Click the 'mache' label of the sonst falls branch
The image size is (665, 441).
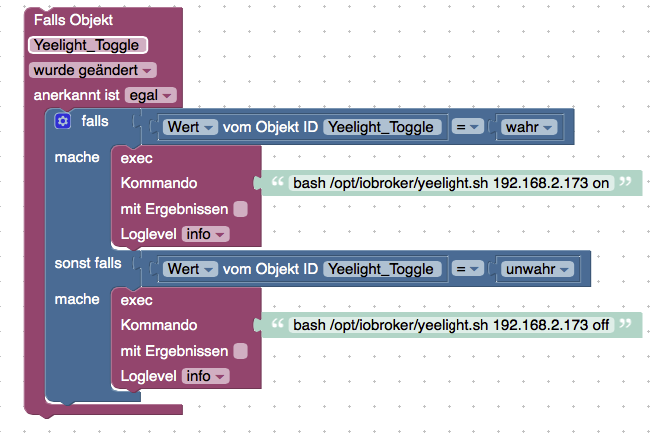pos(77,299)
